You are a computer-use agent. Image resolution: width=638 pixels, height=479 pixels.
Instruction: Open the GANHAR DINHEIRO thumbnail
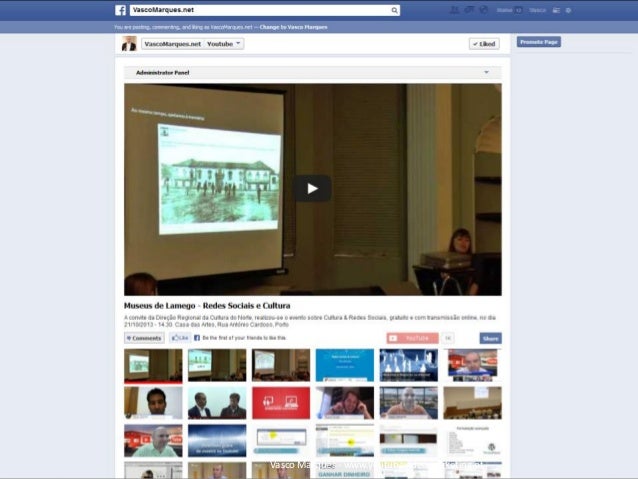tap(345, 470)
